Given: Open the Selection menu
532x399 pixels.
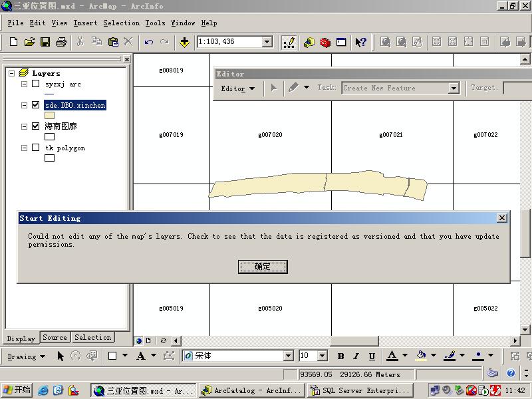Looking at the screenshot, I should (122, 23).
